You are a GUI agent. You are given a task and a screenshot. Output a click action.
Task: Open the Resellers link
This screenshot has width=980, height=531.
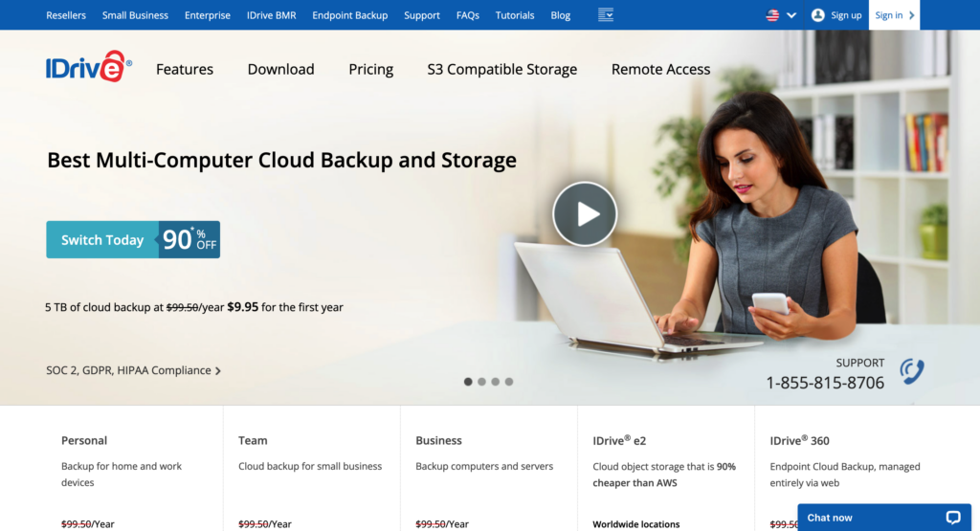point(66,15)
